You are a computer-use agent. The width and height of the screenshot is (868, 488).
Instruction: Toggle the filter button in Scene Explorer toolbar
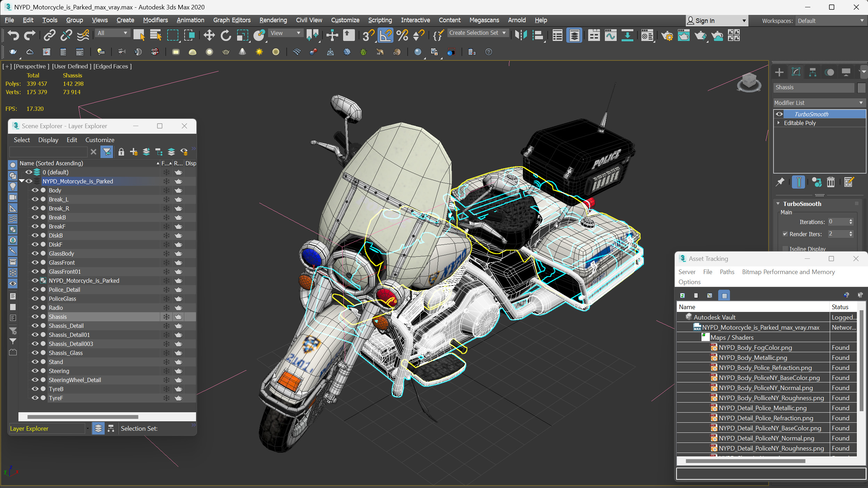(x=107, y=152)
